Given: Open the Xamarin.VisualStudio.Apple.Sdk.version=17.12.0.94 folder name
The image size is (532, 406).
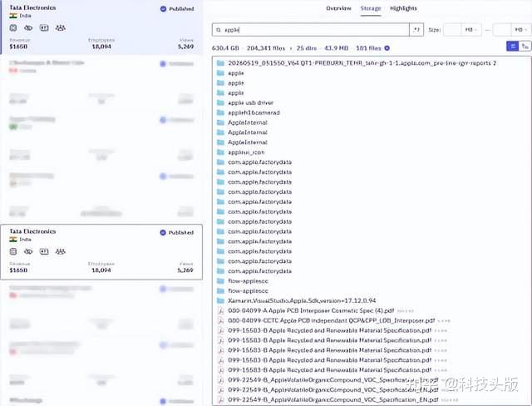Looking at the screenshot, I should [302, 301].
